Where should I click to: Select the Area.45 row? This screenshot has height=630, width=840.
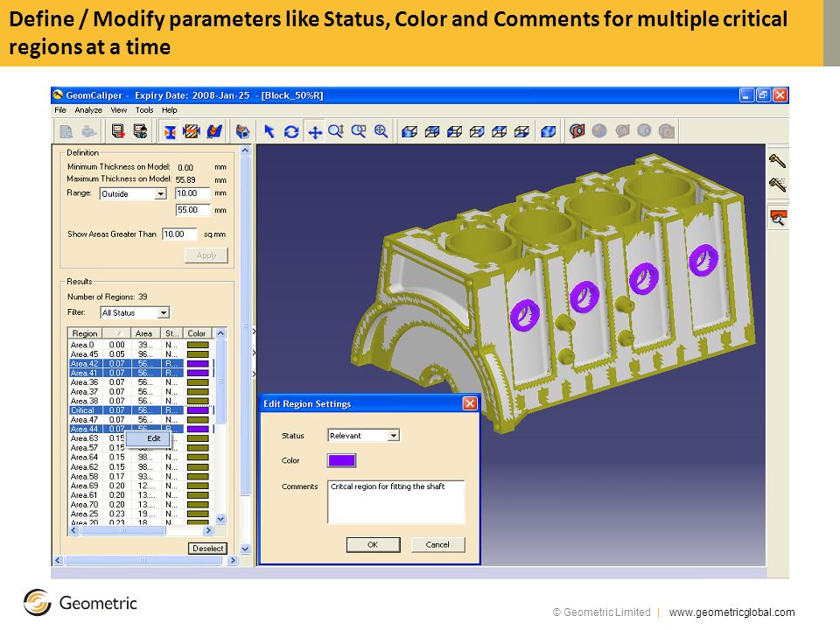[140, 354]
